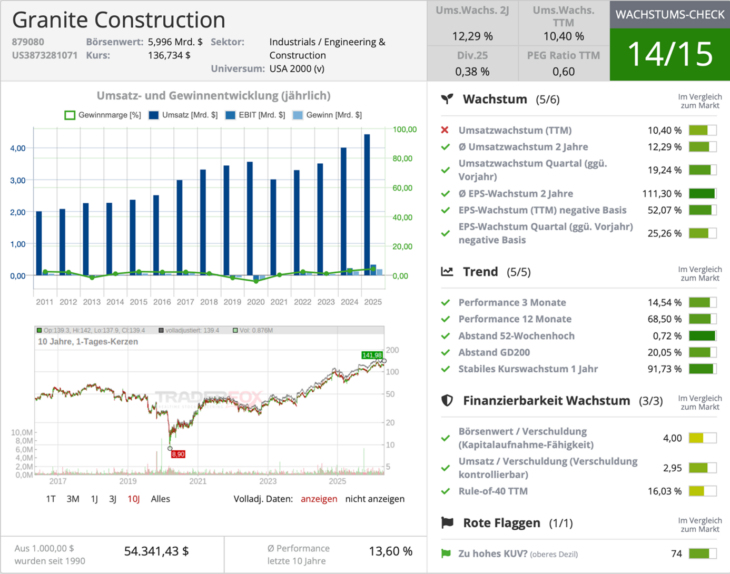Click nicht anzeigen for Volladj. Daten

point(375,499)
